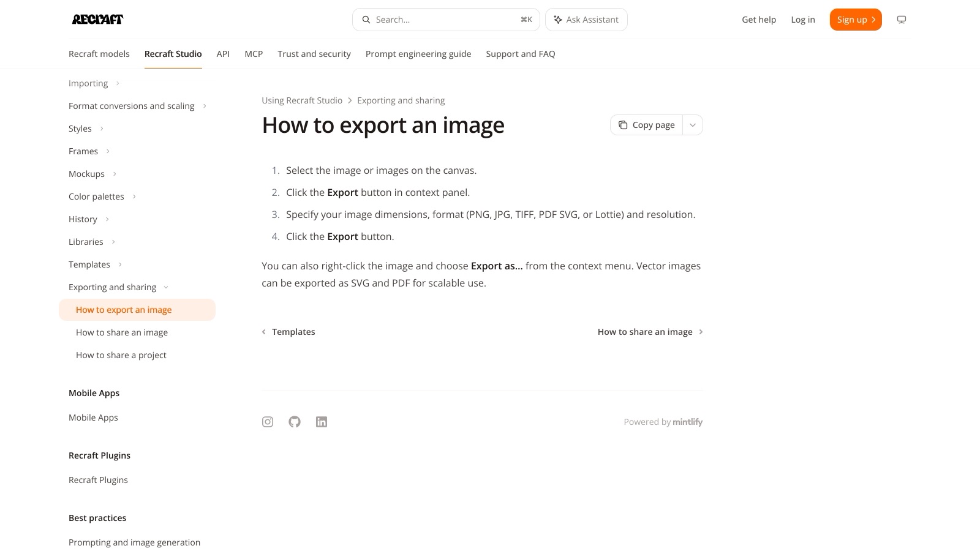Viewport: 980px width, 551px height.
Task: Open Mobile Apps sidebar link
Action: [x=93, y=418]
